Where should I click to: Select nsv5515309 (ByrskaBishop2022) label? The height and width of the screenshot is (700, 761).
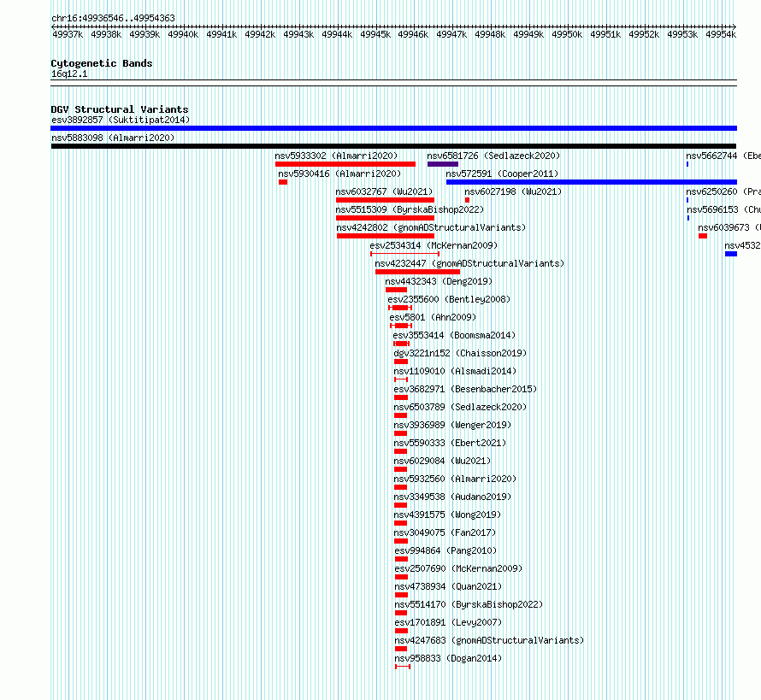tap(410, 209)
